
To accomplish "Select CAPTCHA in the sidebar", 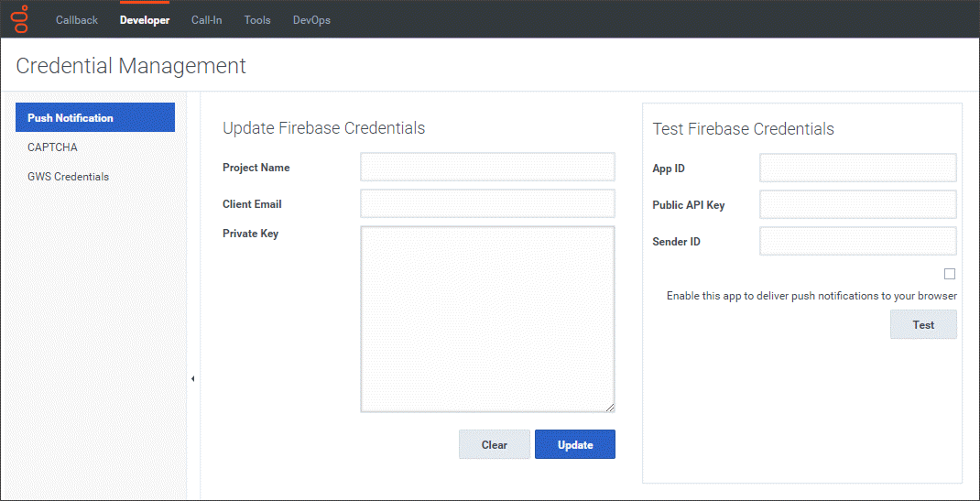I will coord(53,147).
